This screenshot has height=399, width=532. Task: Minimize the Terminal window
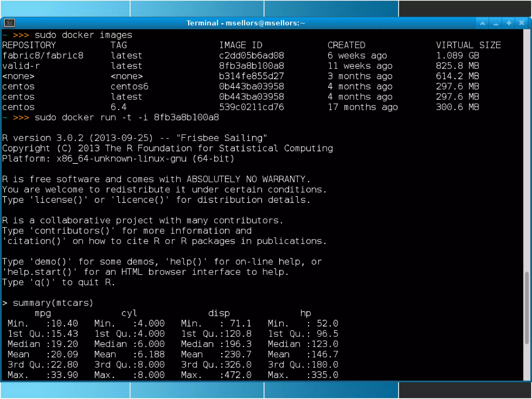(496, 23)
